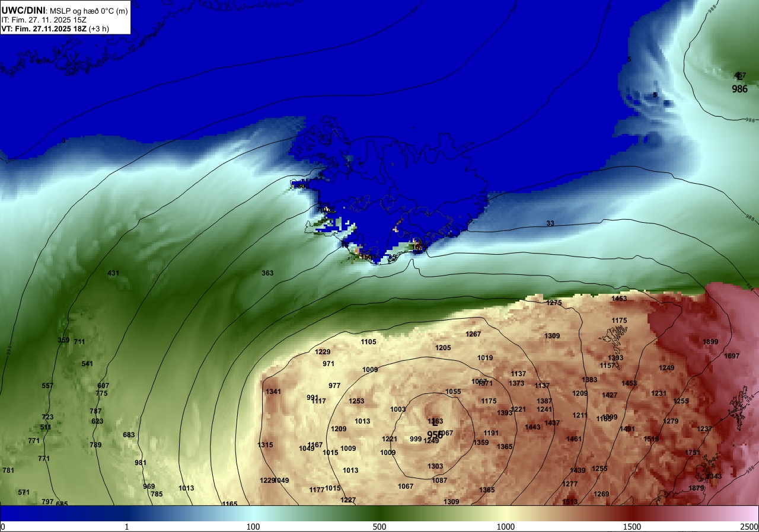Click the 623 height value

pos(97,421)
